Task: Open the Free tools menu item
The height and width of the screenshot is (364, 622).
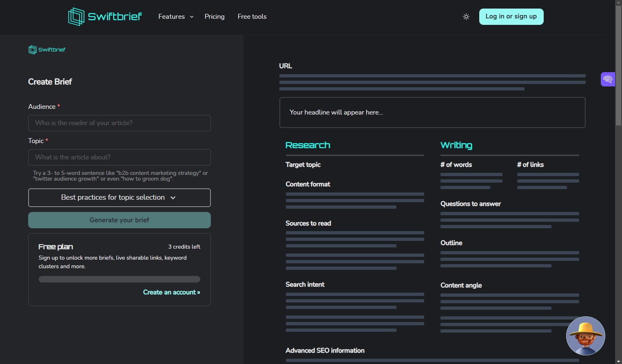Action: click(x=252, y=17)
